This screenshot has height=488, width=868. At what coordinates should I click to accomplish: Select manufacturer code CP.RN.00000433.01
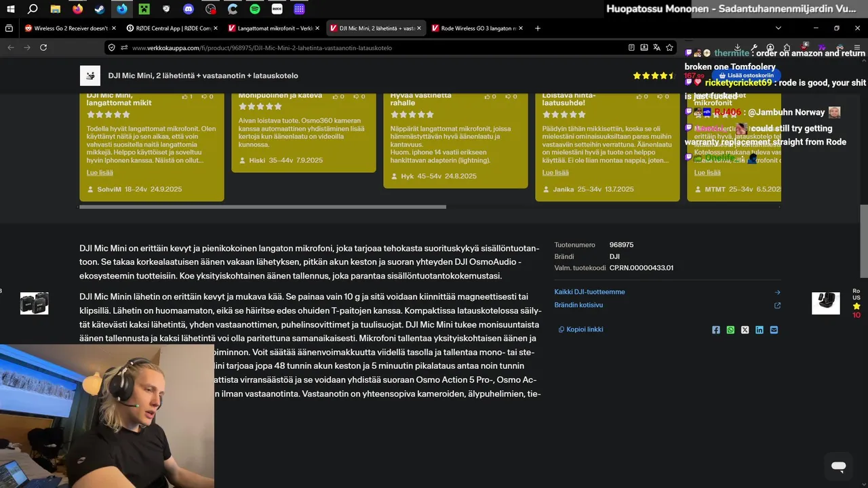click(641, 268)
